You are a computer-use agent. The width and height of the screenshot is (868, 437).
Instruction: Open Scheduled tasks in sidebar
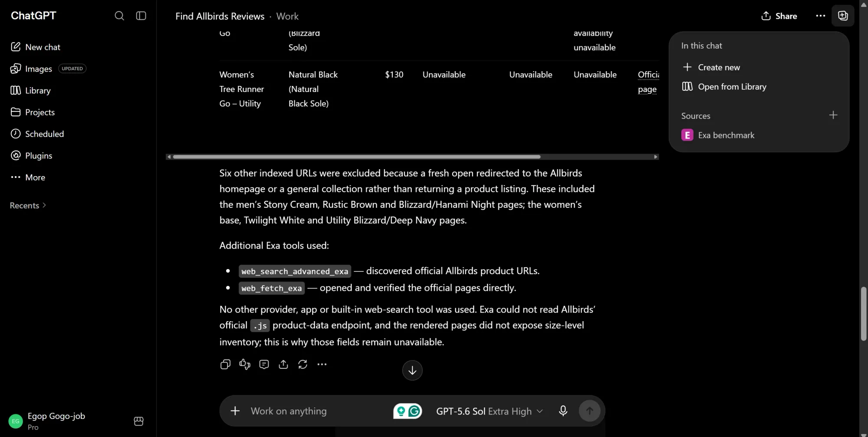[37, 134]
